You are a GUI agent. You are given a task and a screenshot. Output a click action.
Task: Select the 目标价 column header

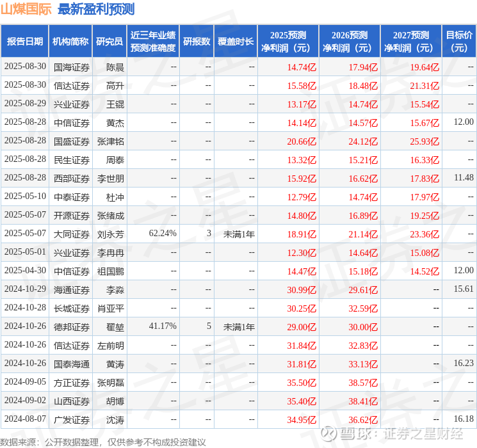coord(459,42)
